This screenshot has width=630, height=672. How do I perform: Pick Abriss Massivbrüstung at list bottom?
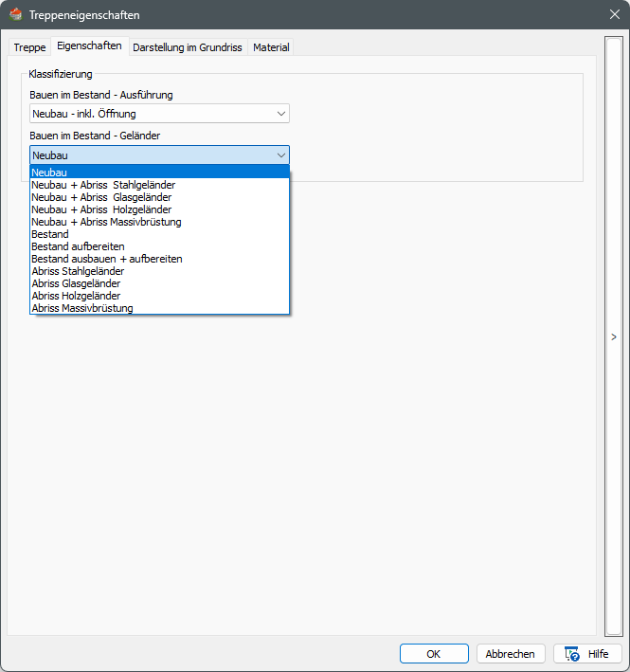(x=82, y=308)
